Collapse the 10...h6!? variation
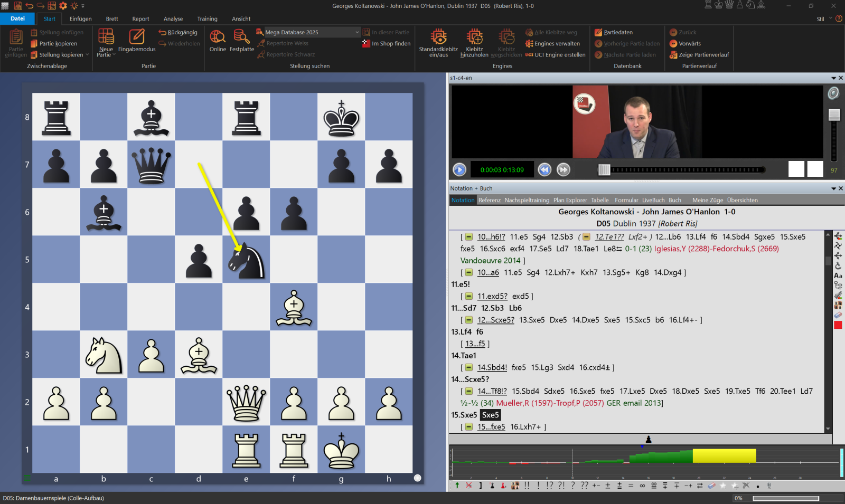845x504 pixels. pos(468,237)
